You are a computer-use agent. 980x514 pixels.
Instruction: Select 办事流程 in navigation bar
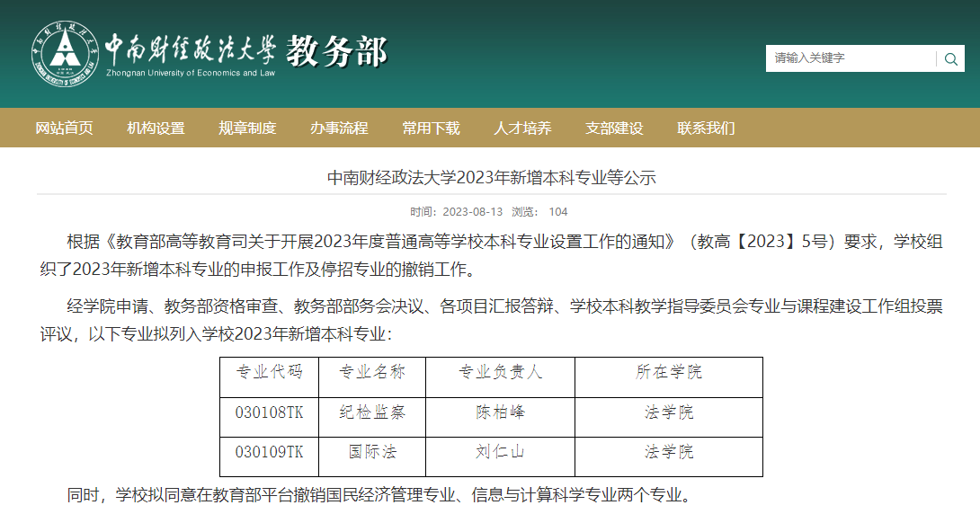[339, 128]
